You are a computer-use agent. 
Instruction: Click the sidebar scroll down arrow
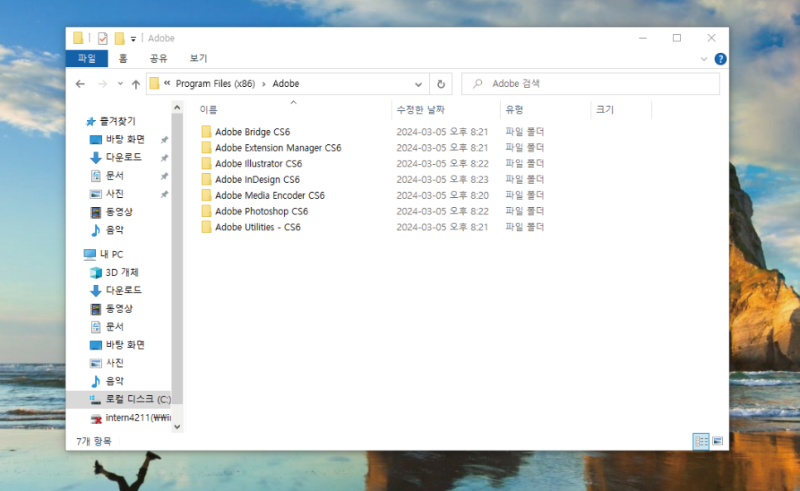tap(177, 427)
